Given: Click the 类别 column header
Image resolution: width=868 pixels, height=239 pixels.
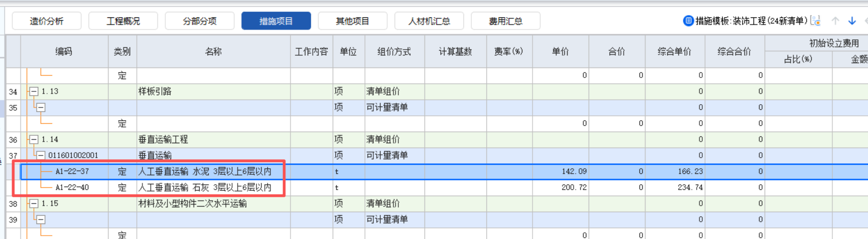Looking at the screenshot, I should pyautogui.click(x=122, y=52).
